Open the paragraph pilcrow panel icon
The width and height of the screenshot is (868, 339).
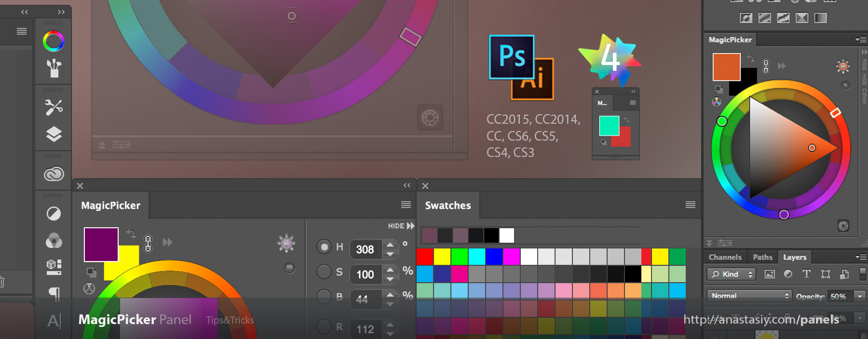pyautogui.click(x=55, y=294)
